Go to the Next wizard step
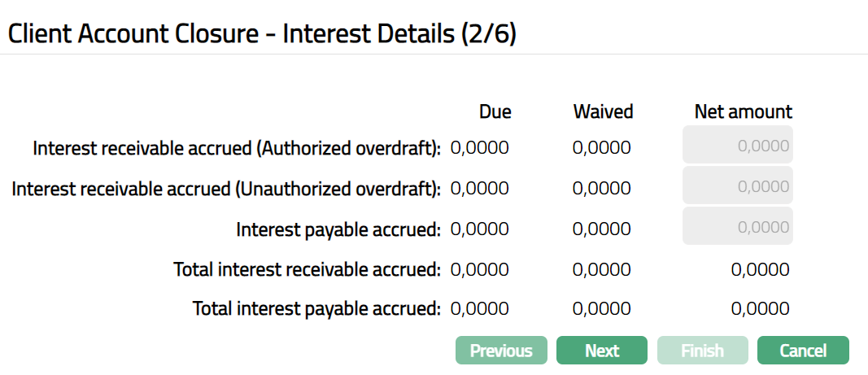This screenshot has width=868, height=375. point(602,351)
